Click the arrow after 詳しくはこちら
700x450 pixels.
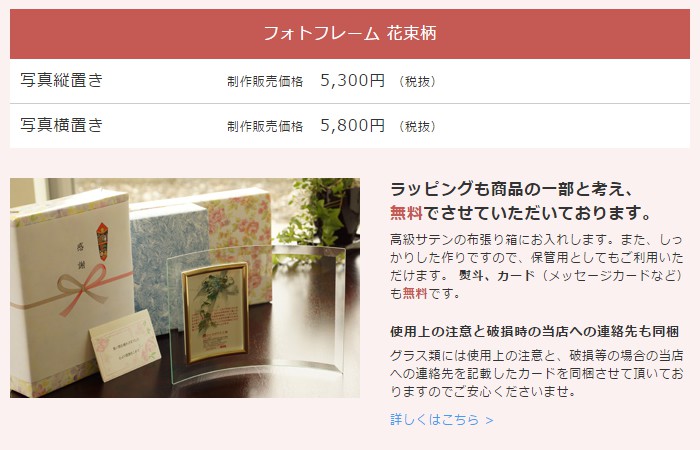click(x=489, y=420)
